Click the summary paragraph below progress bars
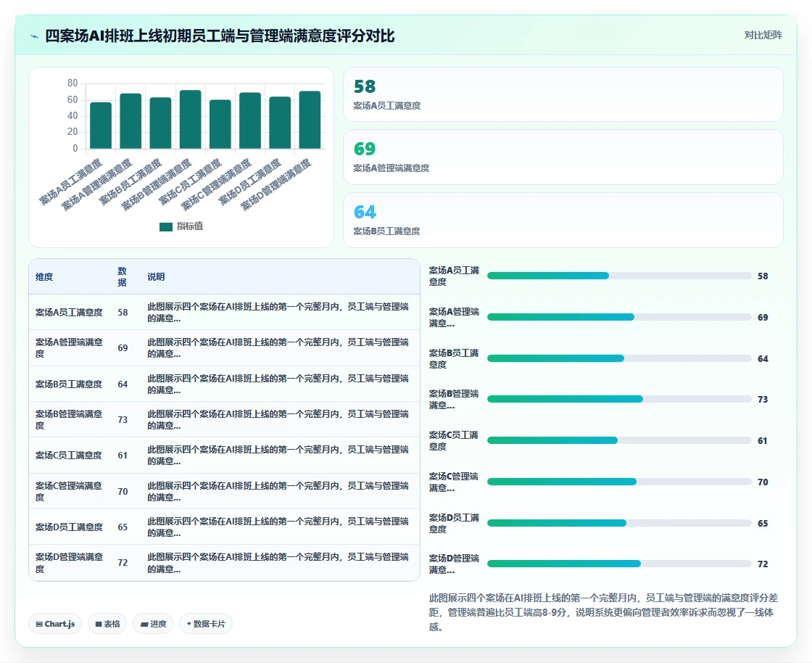812x663 pixels. pos(603,612)
